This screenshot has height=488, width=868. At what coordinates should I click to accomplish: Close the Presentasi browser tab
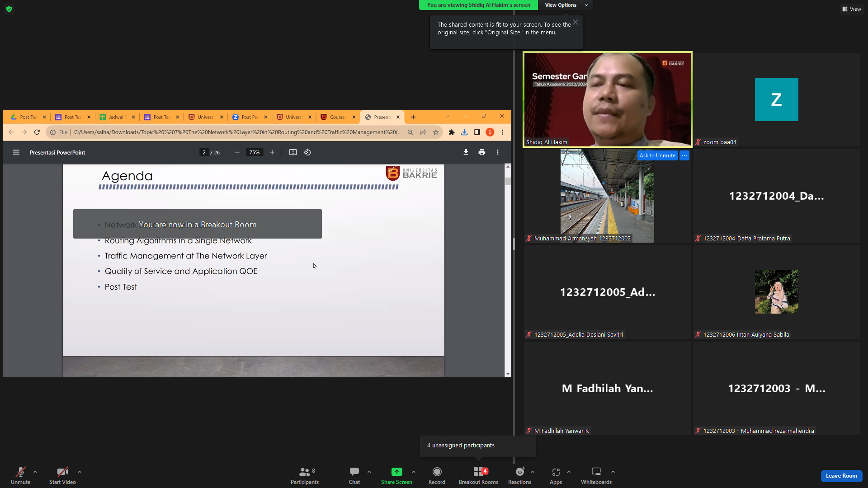pyautogui.click(x=398, y=117)
